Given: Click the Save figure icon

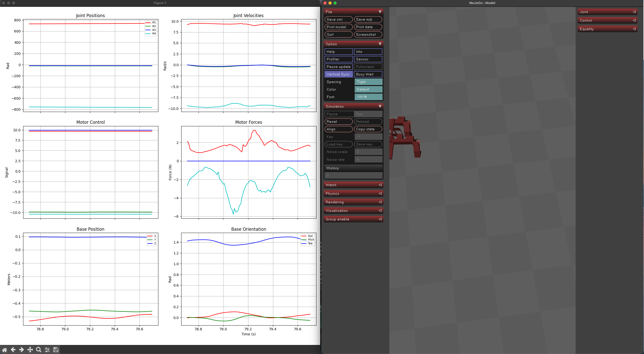Looking at the screenshot, I should pos(56,349).
